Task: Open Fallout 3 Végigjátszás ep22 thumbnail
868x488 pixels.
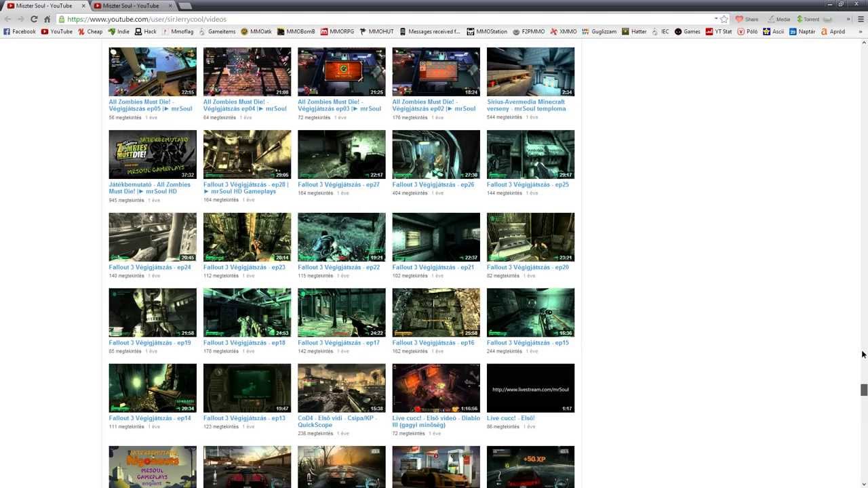Action: pyautogui.click(x=341, y=237)
